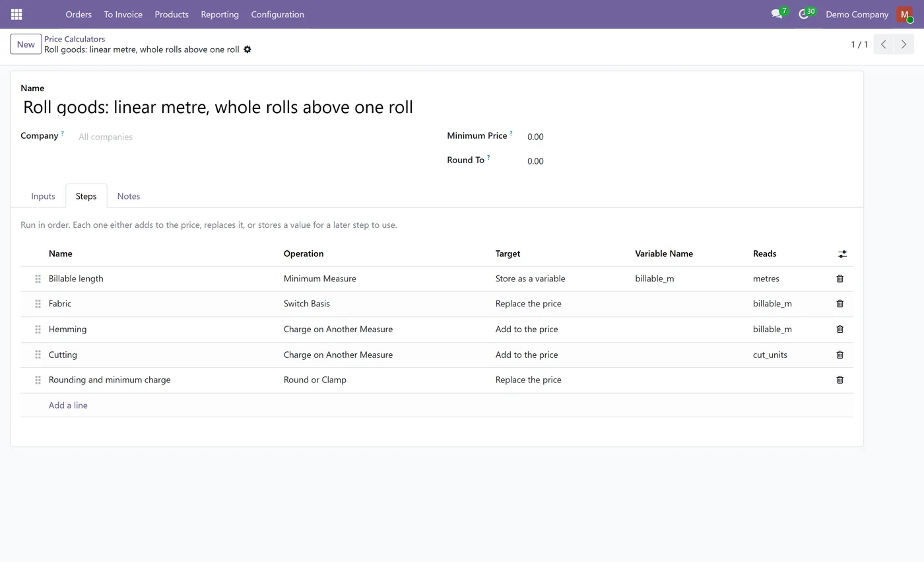Select the Round or Clamp operation cell
Screen dimensions: 924x562
coord(384,380)
